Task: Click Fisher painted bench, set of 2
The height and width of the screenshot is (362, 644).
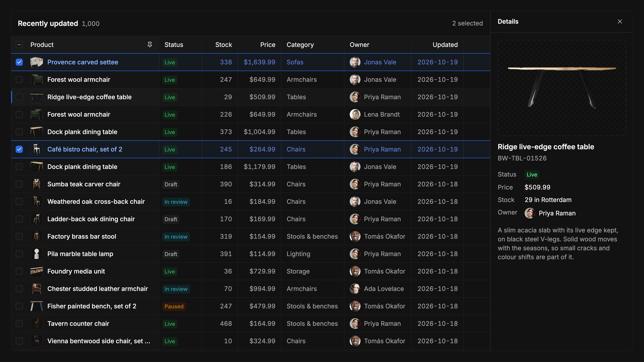Action: tap(92, 306)
